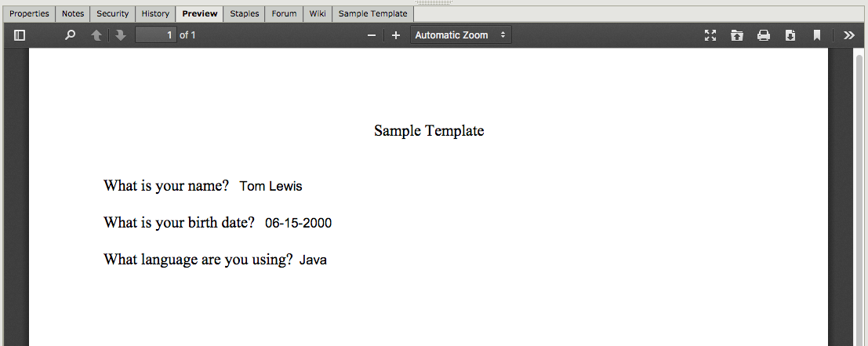Go to next page arrow
Viewport: 868px width, 346px height.
coord(120,35)
